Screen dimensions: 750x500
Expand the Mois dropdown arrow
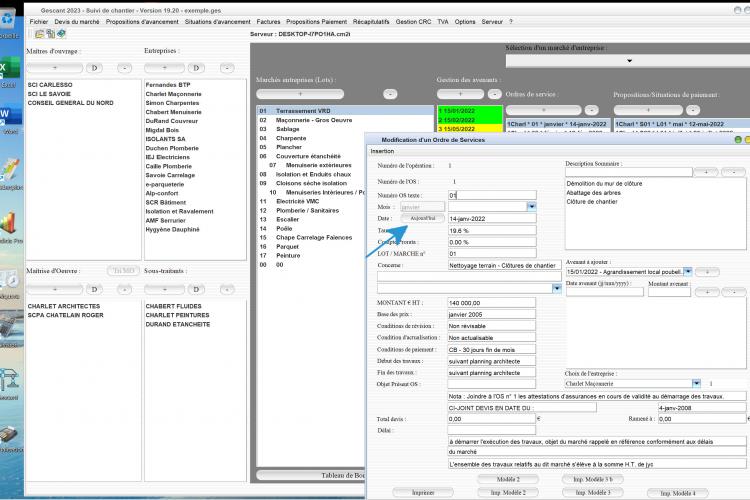tap(531, 207)
